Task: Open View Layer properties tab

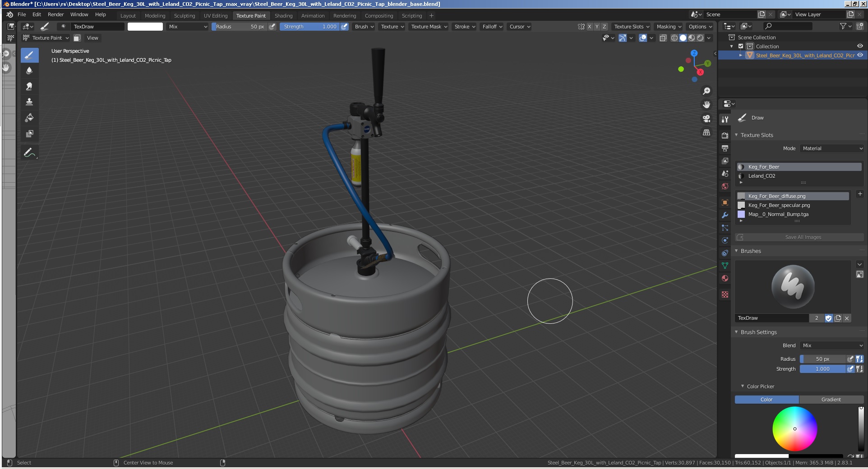Action: (x=725, y=161)
